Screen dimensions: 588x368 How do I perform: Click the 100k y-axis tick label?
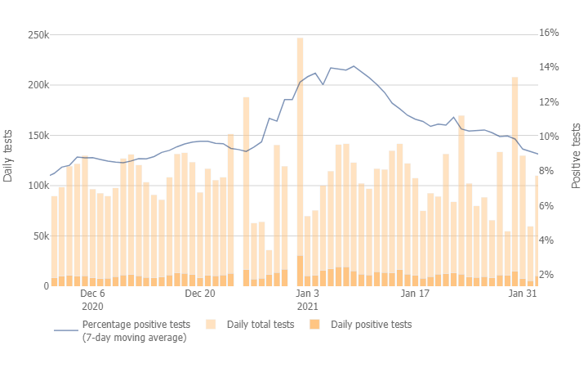click(x=38, y=186)
